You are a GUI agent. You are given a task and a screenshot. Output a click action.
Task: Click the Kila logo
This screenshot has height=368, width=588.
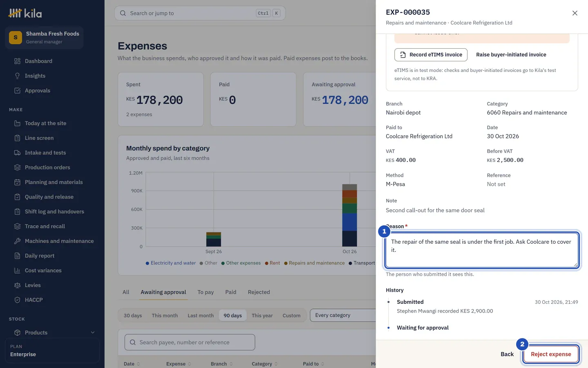[25, 13]
